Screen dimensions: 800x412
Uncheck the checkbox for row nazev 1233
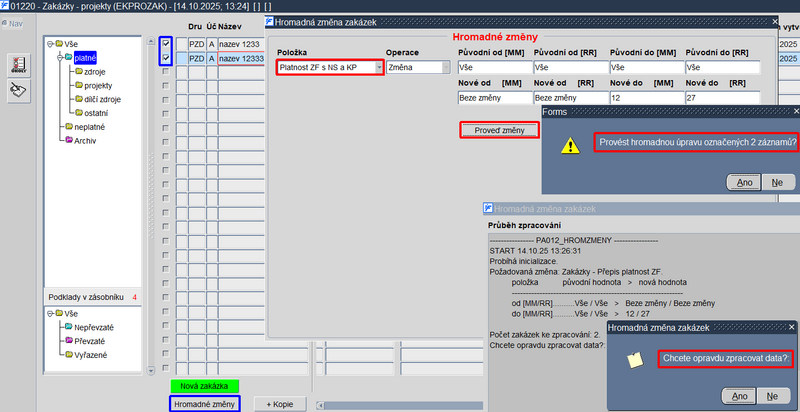click(x=166, y=44)
